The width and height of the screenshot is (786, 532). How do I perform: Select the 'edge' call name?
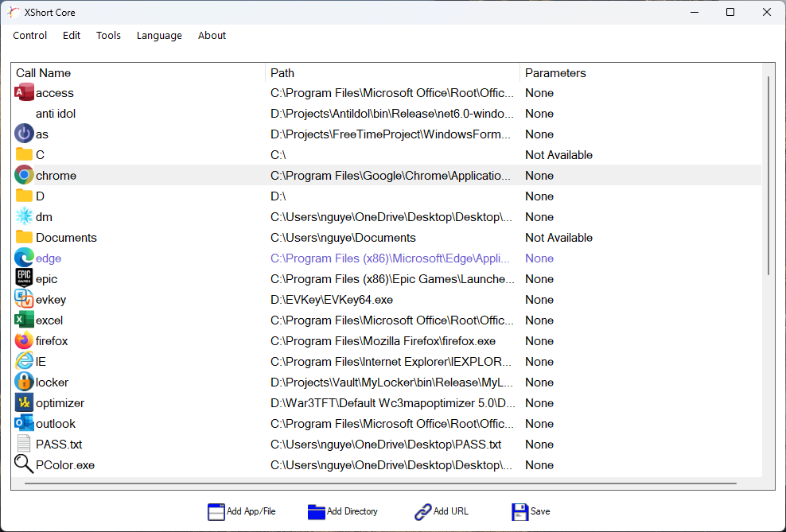point(49,258)
